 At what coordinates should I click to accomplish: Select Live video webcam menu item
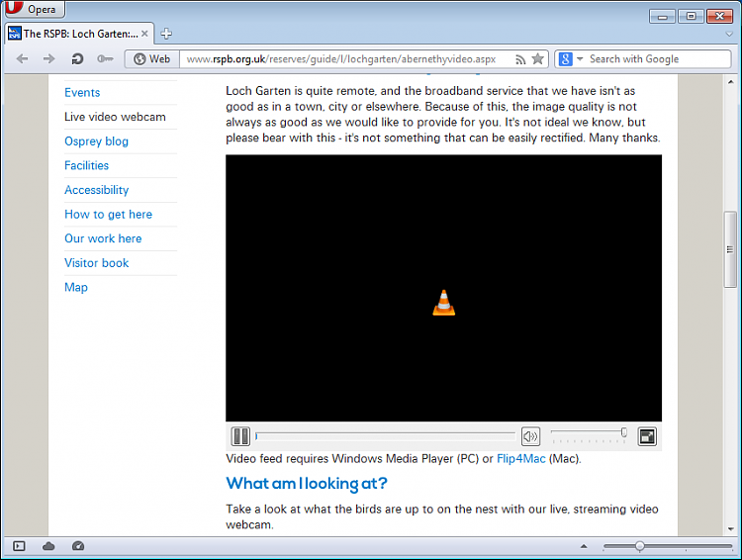tap(115, 117)
